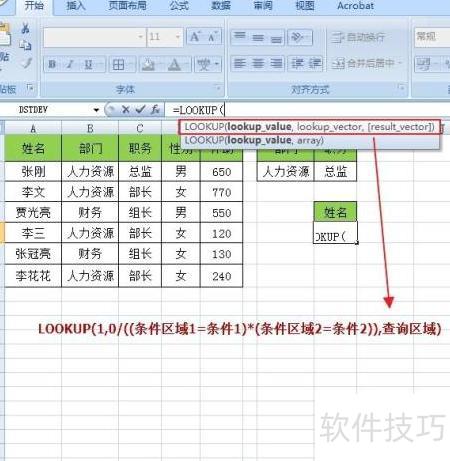Click lookup_value in the function tooltip
The image size is (450, 461).
coord(260,127)
